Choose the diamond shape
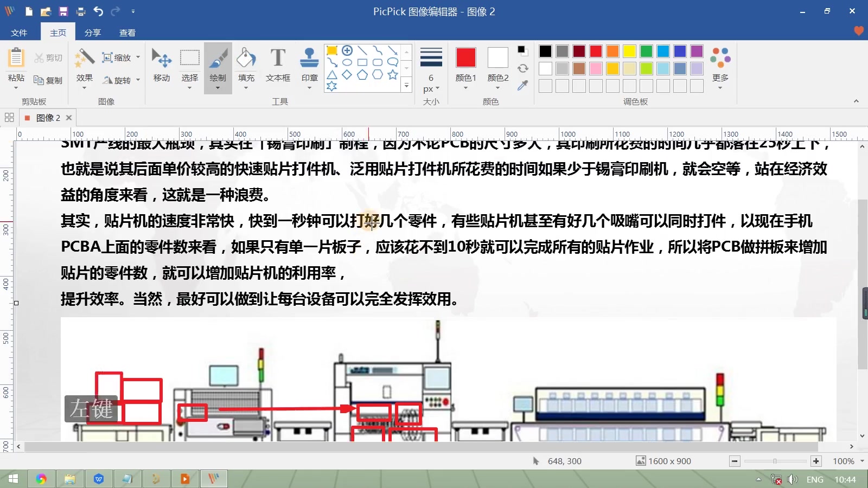Screen dimensions: 868x488 [347, 74]
